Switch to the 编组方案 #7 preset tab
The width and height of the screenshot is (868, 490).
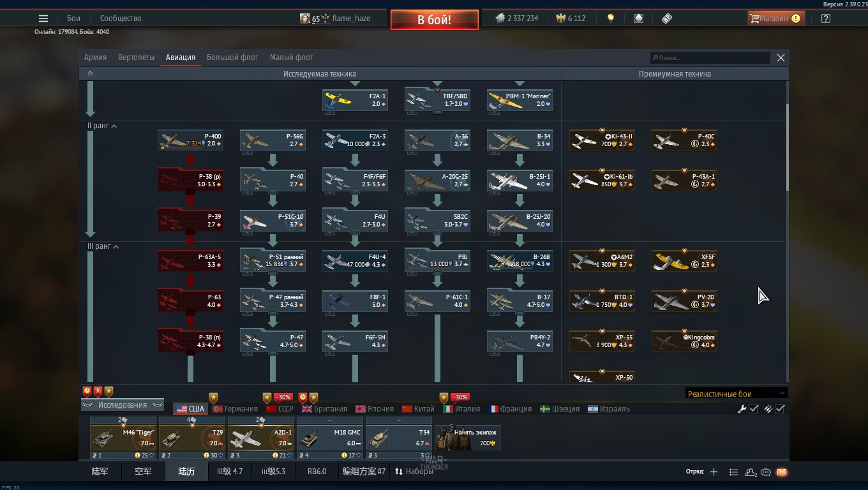tap(364, 471)
